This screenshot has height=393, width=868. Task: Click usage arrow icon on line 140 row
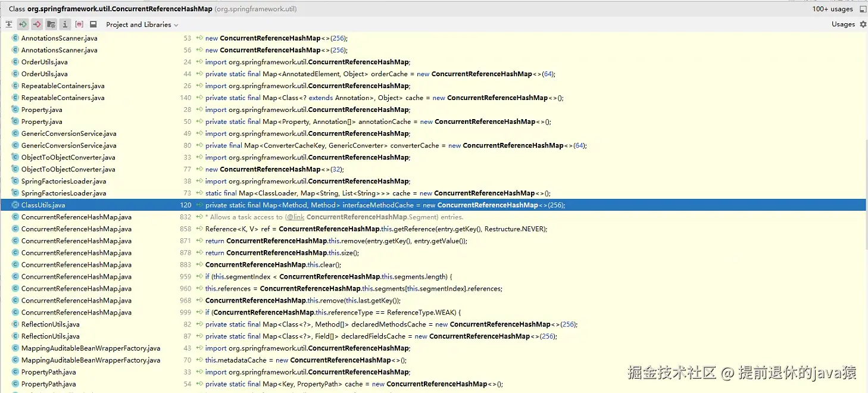click(x=199, y=98)
